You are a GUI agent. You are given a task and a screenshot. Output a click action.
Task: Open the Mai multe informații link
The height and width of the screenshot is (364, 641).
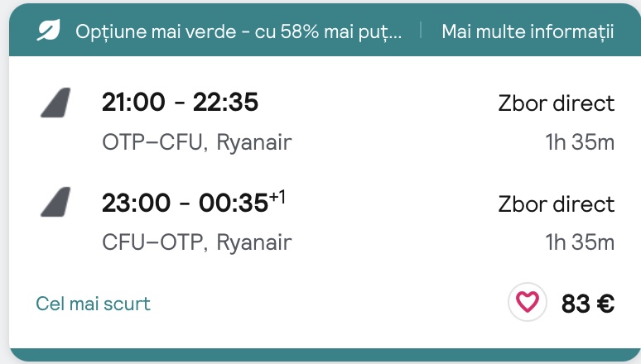click(528, 31)
